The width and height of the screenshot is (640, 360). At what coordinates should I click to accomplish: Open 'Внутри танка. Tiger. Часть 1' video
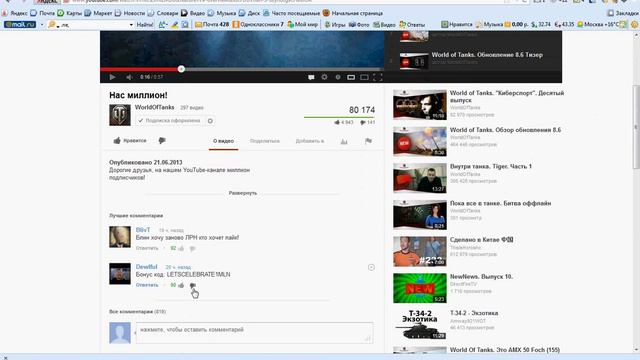491,166
